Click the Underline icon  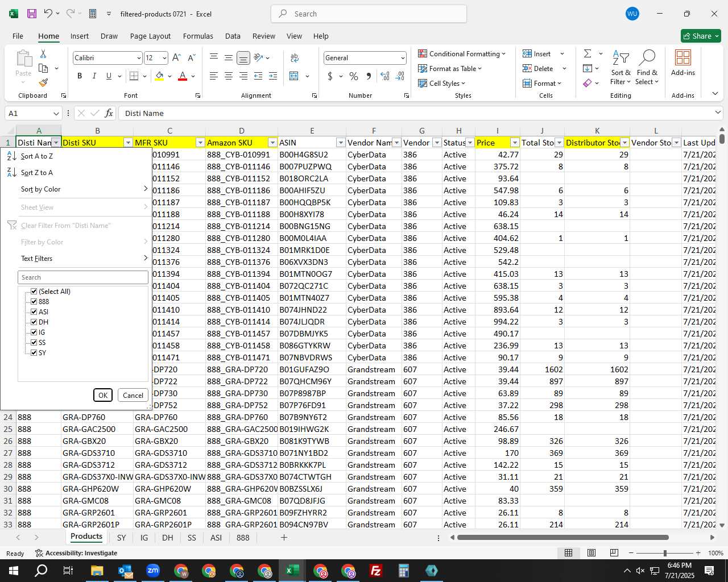pos(109,76)
